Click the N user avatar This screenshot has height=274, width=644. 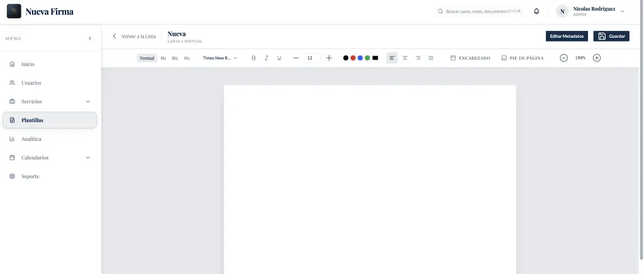pyautogui.click(x=562, y=11)
